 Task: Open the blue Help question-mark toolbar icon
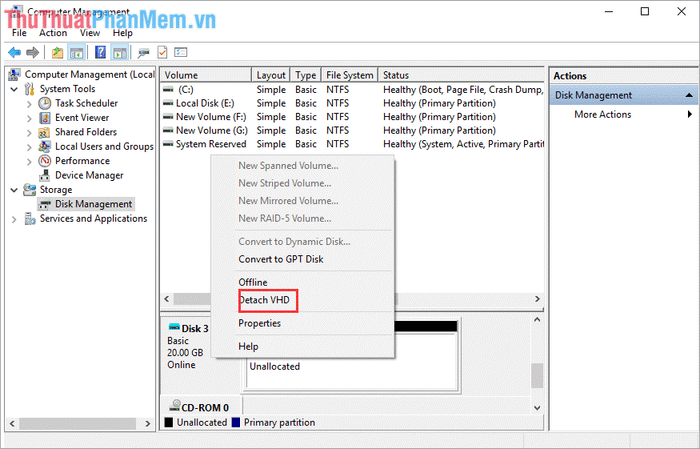pos(100,53)
